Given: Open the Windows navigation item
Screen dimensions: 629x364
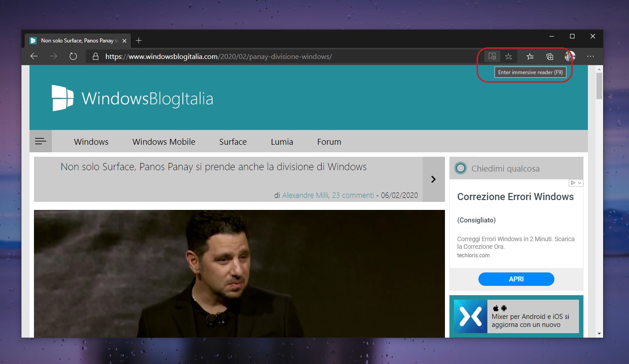Looking at the screenshot, I should (x=91, y=142).
